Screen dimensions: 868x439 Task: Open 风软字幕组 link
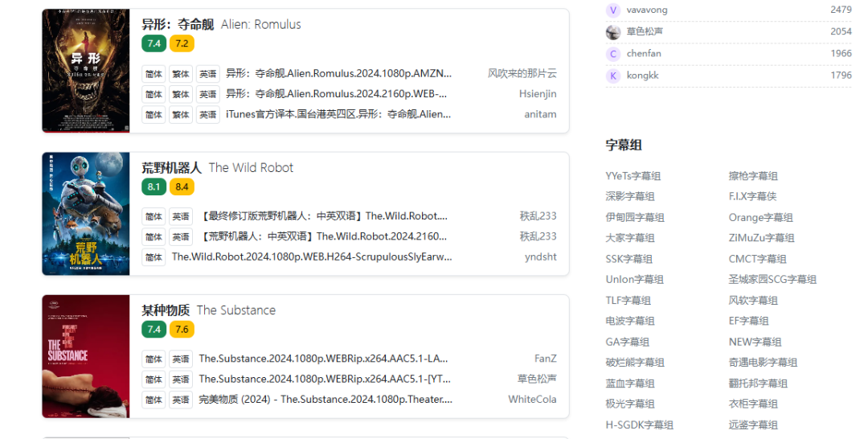(753, 301)
